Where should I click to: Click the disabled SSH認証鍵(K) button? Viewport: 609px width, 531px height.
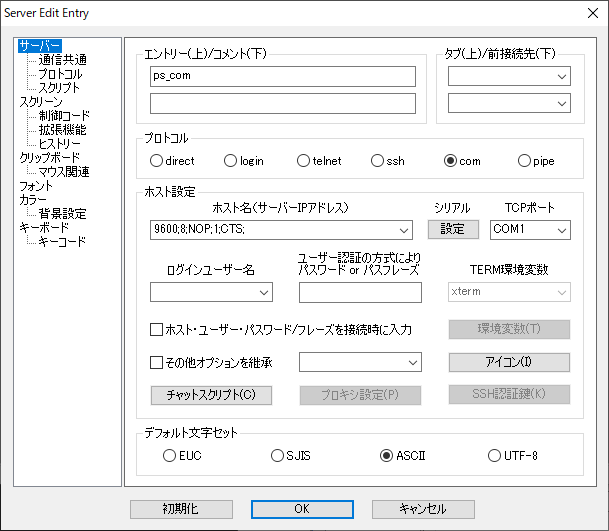coord(509,394)
